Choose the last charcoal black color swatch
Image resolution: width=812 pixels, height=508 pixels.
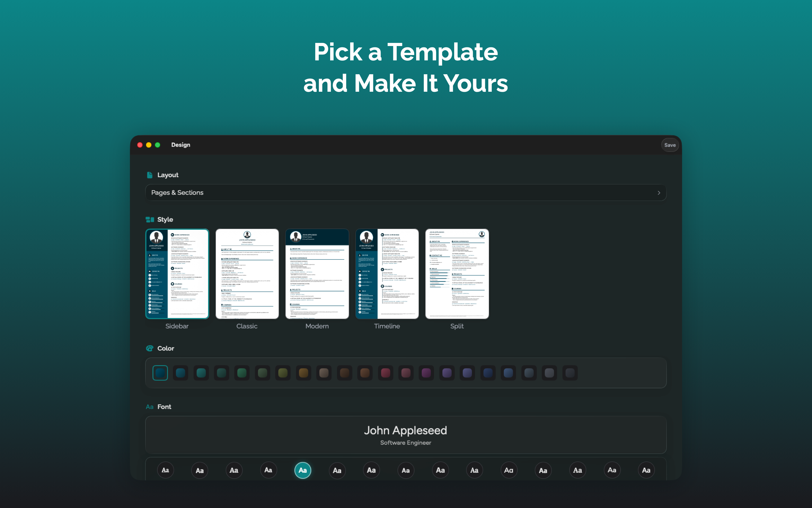pyautogui.click(x=570, y=373)
